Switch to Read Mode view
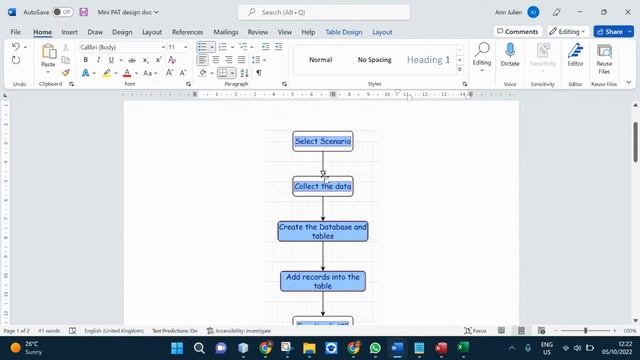This screenshot has width=640, height=360. [501, 331]
